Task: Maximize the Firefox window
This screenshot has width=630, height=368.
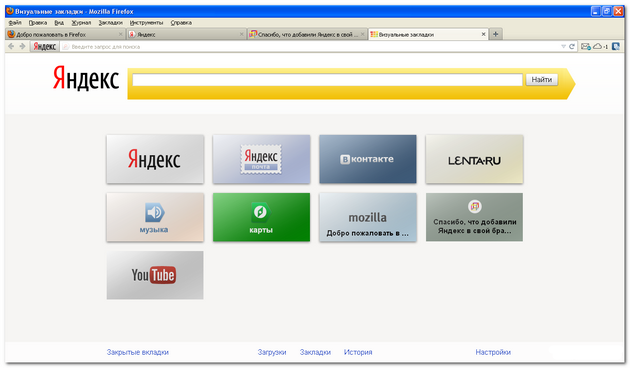Action: coord(607,11)
